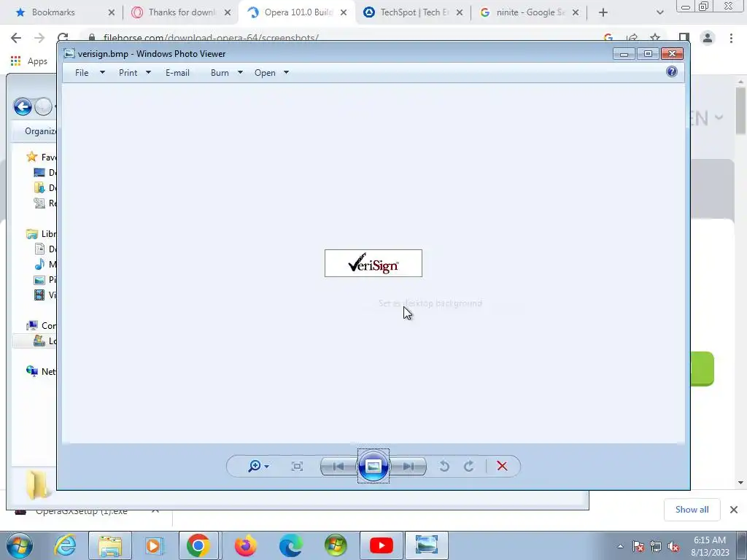Select Favorites in Explorer navigation pane
Screen dimensions: 747x560
[x=42, y=157]
